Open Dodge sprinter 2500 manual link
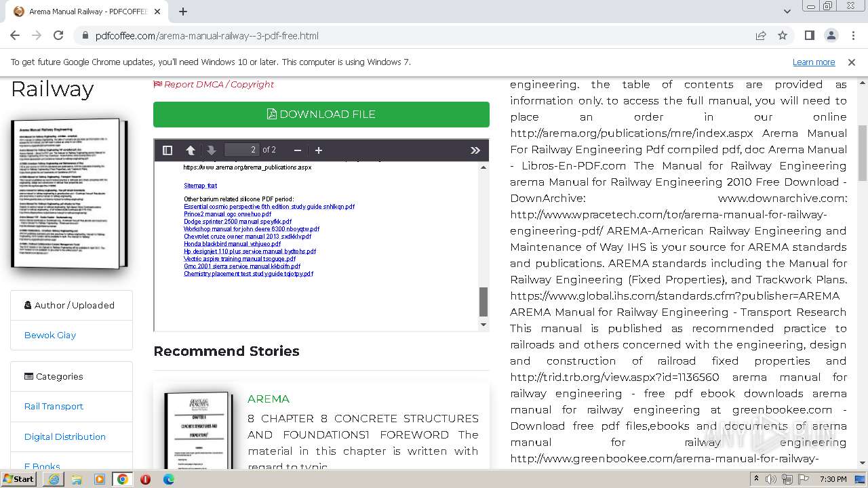Image resolution: width=868 pixels, height=488 pixels. coord(237,222)
